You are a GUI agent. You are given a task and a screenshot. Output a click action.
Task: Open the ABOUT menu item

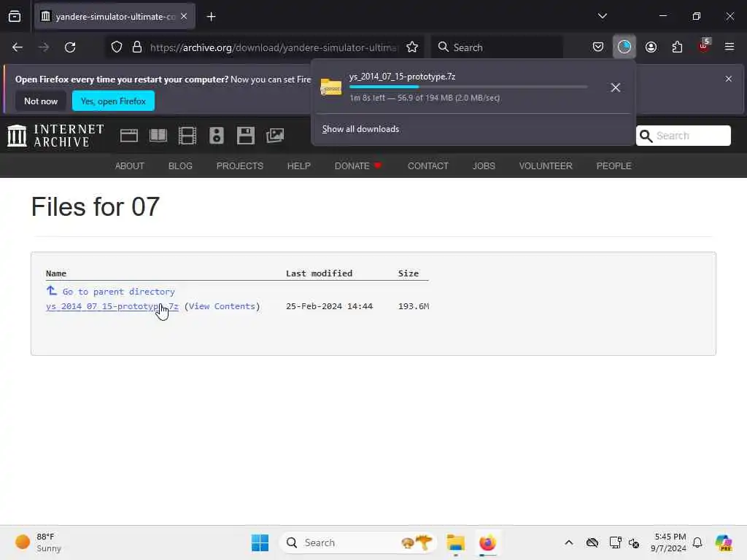pyautogui.click(x=130, y=166)
